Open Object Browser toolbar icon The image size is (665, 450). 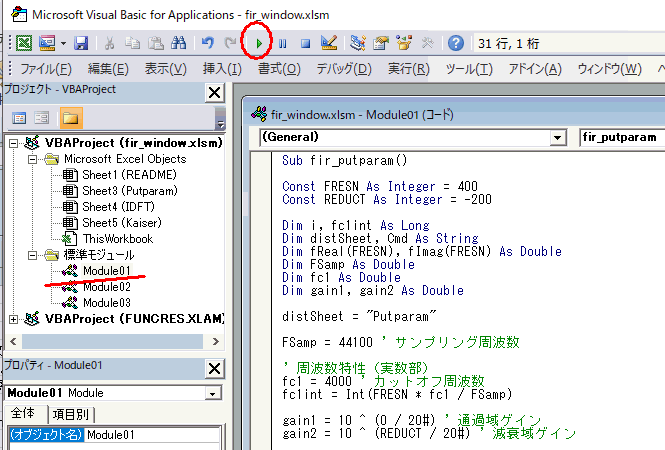click(x=404, y=43)
